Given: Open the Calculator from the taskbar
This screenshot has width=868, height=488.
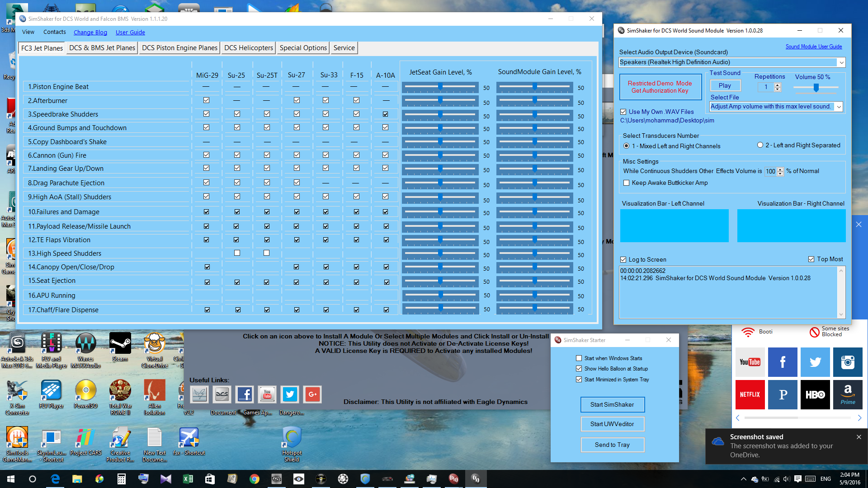Looking at the screenshot, I should click(x=122, y=479).
